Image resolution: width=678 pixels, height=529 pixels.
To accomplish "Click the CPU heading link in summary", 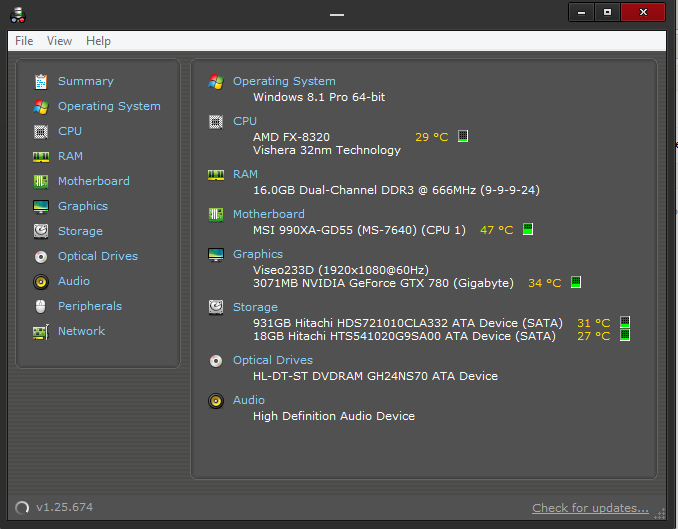I will pyautogui.click(x=245, y=121).
